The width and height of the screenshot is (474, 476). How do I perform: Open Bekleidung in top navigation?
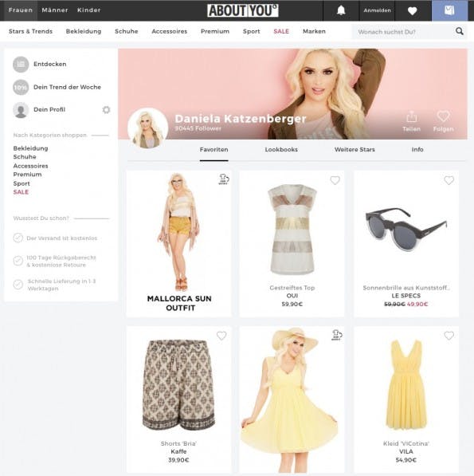(x=84, y=31)
